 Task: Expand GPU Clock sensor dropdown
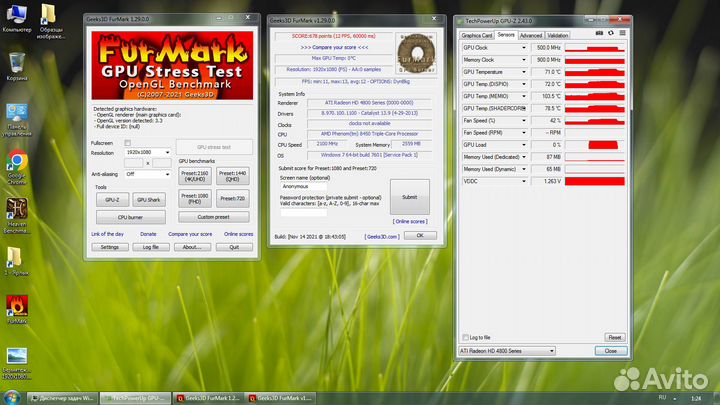523,48
